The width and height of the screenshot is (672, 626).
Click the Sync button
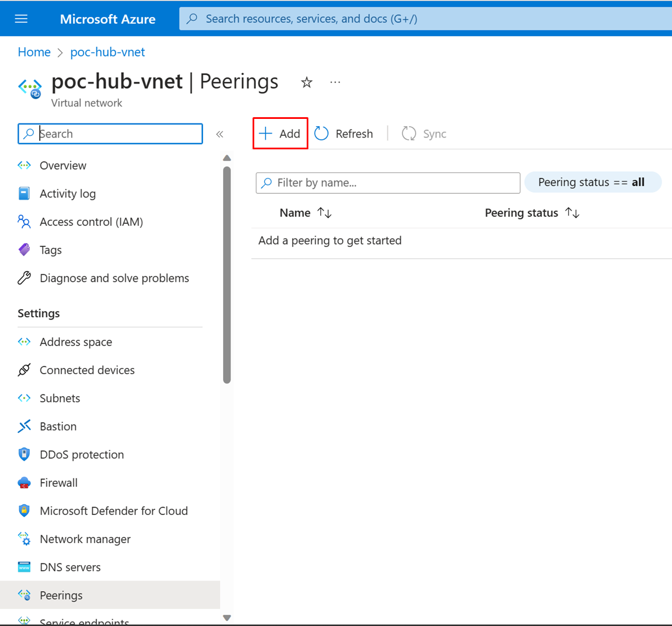click(x=424, y=134)
